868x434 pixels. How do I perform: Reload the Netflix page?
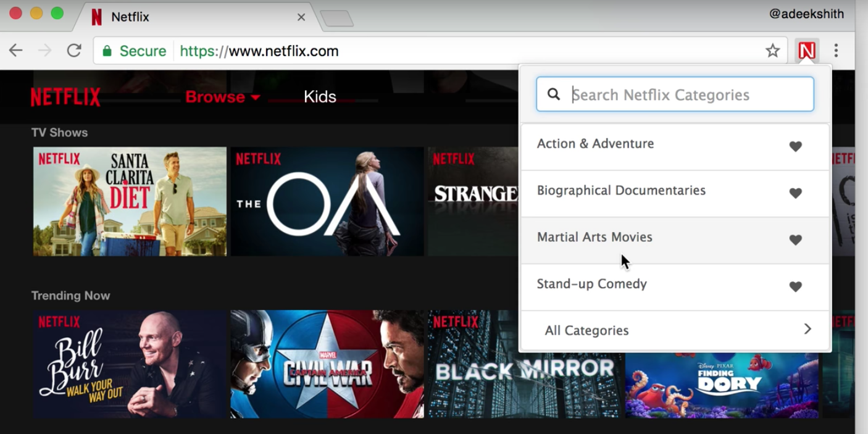[x=74, y=51]
